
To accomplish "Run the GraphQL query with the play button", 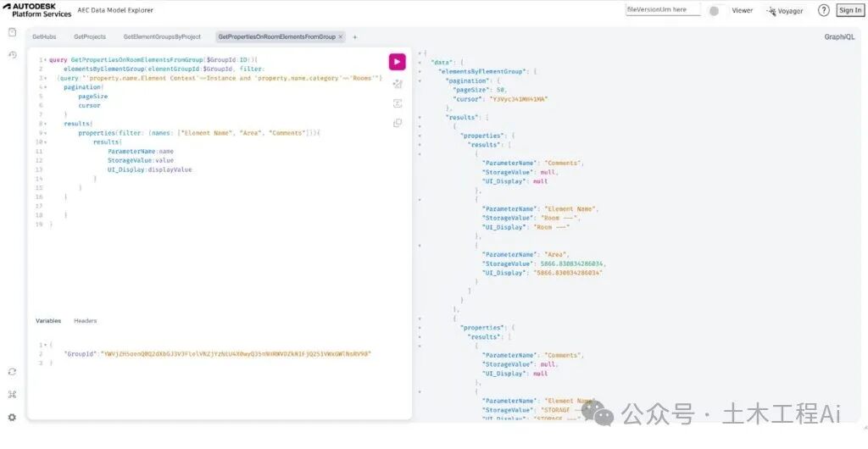I will [x=397, y=62].
